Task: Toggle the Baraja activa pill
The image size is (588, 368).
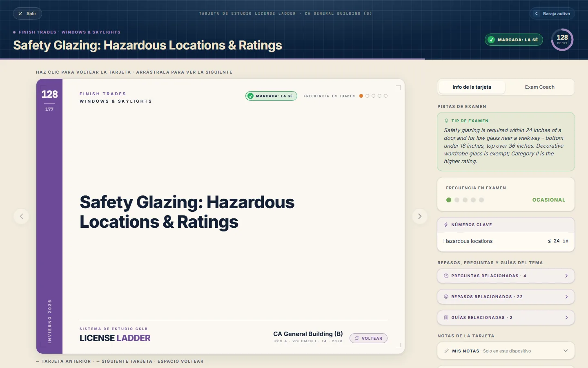Action: coord(552,13)
